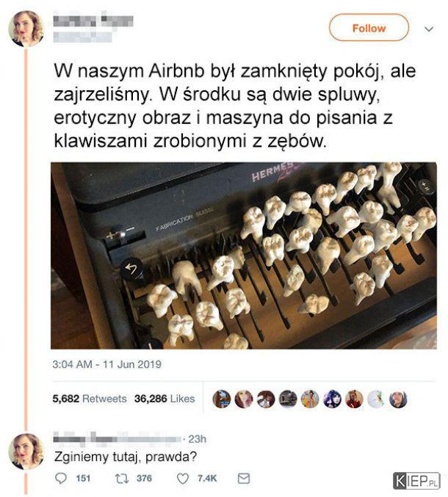Click the retweet arrows icon
Image resolution: width=448 pixels, height=497 pixels.
(x=121, y=479)
